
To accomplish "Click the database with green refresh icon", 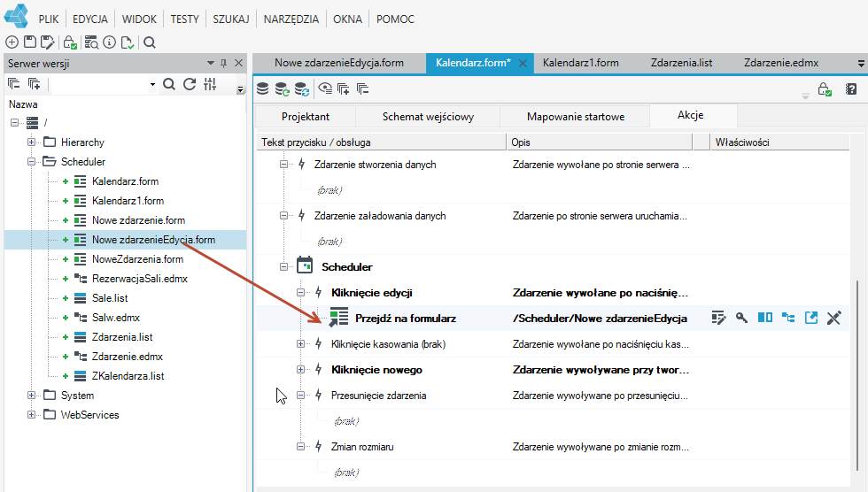I will click(x=283, y=89).
